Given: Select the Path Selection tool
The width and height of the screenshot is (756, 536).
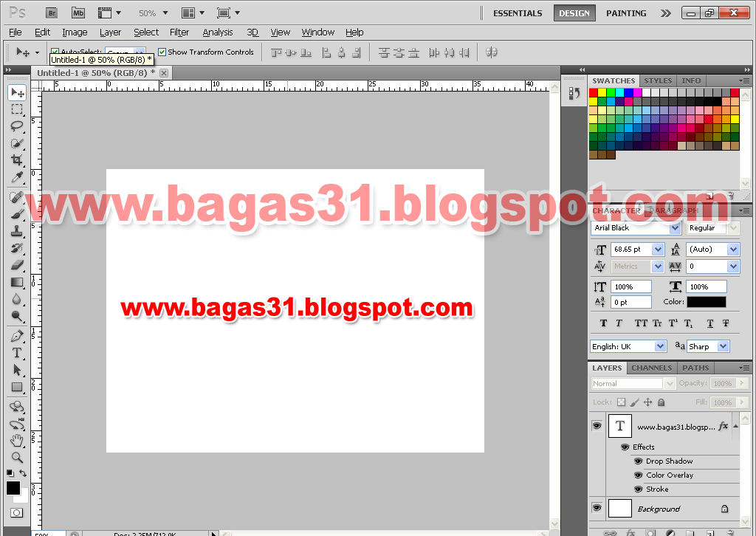Looking at the screenshot, I should [18, 370].
